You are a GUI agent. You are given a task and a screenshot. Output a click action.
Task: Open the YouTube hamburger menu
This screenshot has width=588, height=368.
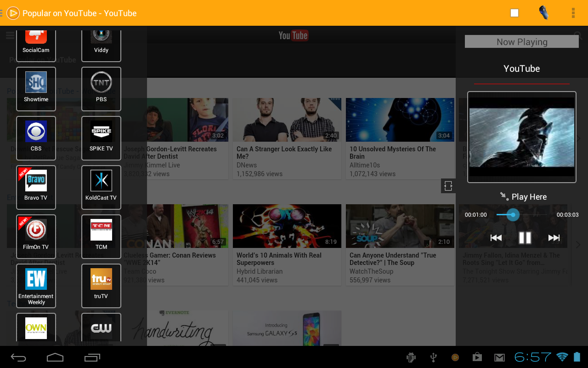click(x=10, y=35)
